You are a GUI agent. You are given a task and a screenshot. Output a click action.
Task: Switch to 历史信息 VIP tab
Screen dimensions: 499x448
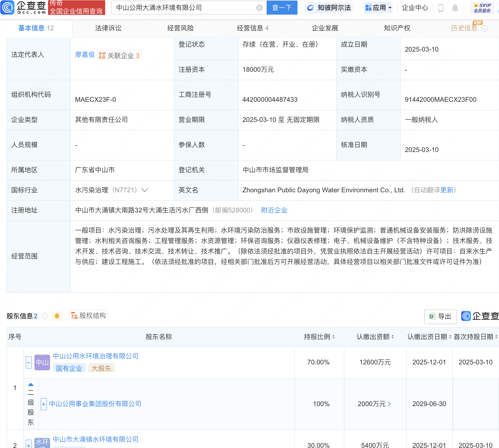click(x=464, y=28)
